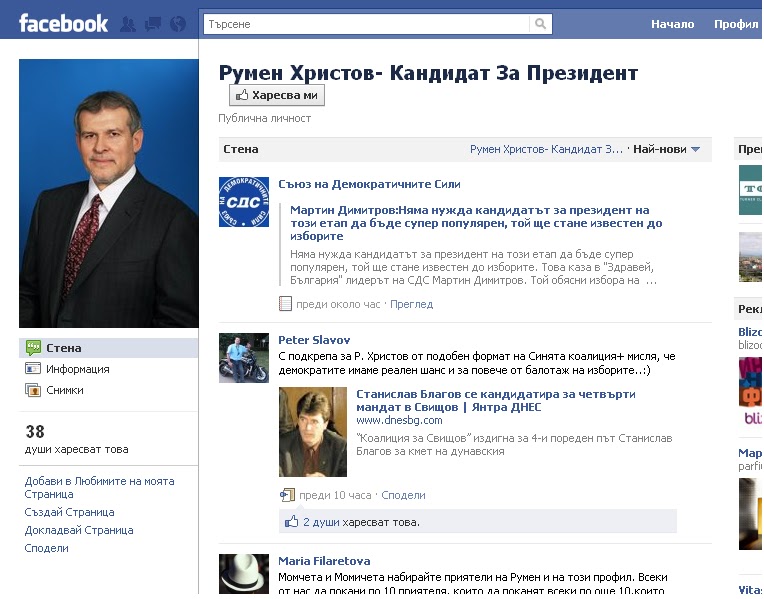Open notifications globe icon
Image resolution: width=764 pixels, height=599 pixels.
178,24
